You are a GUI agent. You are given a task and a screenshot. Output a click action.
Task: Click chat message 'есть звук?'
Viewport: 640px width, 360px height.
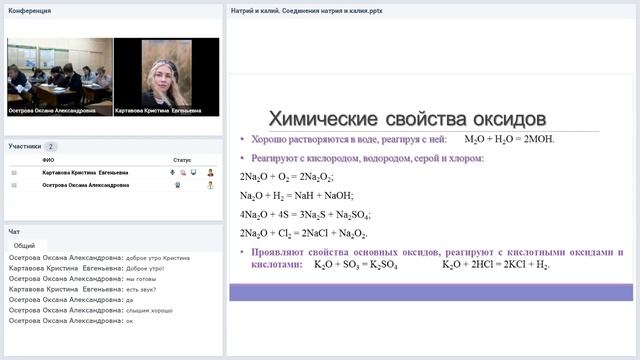[141, 289]
